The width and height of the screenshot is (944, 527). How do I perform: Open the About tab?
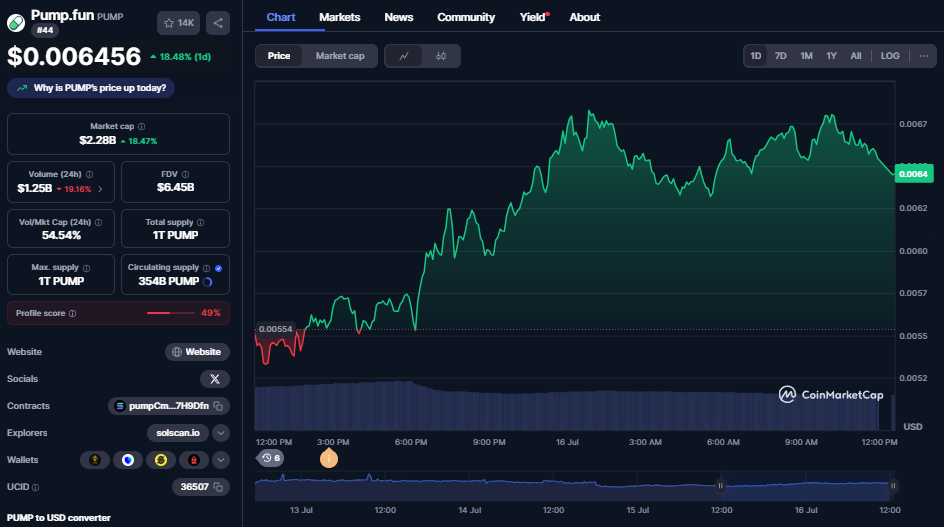coord(585,17)
